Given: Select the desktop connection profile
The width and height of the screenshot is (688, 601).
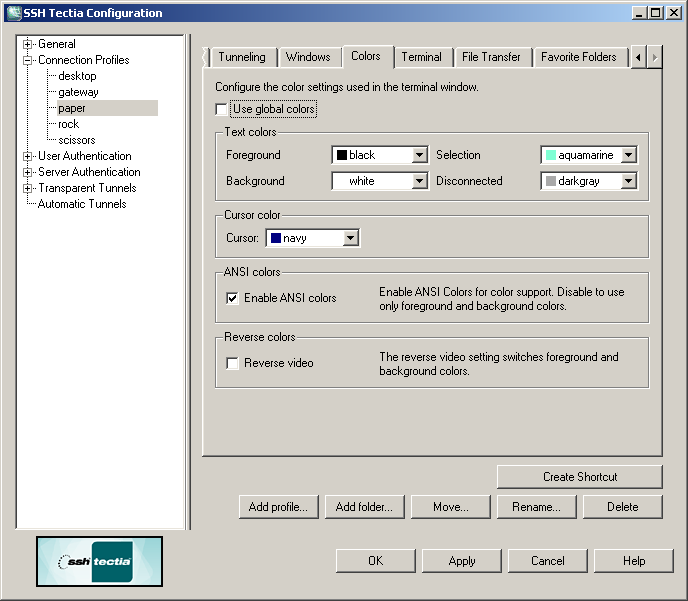Looking at the screenshot, I should tap(77, 76).
